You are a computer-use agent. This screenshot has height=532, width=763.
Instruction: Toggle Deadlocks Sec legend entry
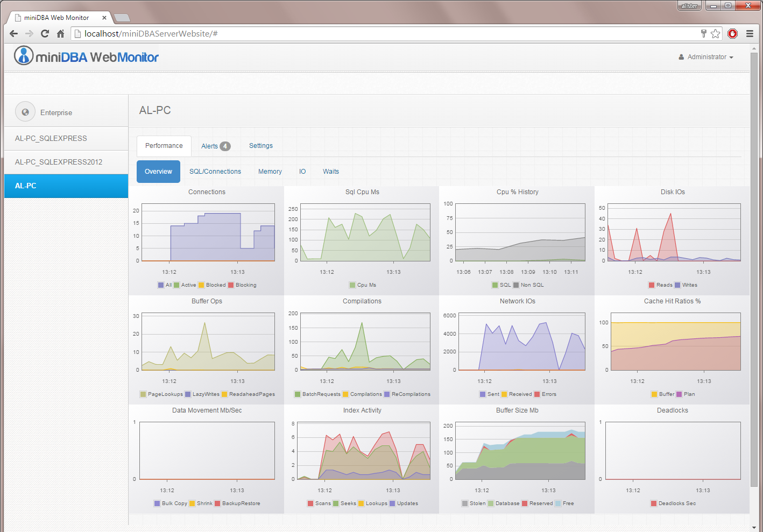tap(673, 503)
